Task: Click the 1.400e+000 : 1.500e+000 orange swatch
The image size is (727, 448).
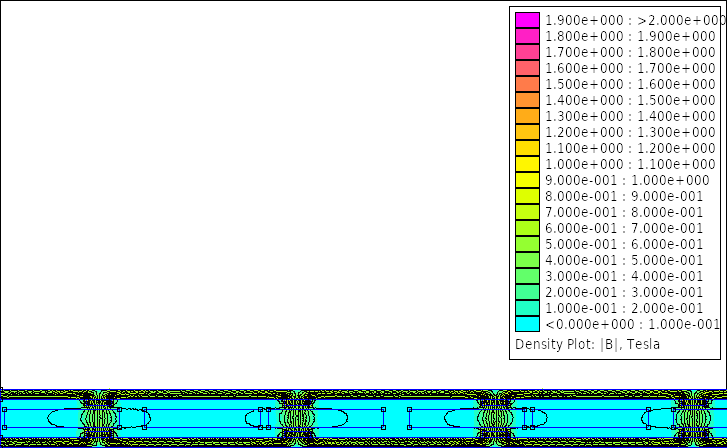Action: click(x=527, y=100)
